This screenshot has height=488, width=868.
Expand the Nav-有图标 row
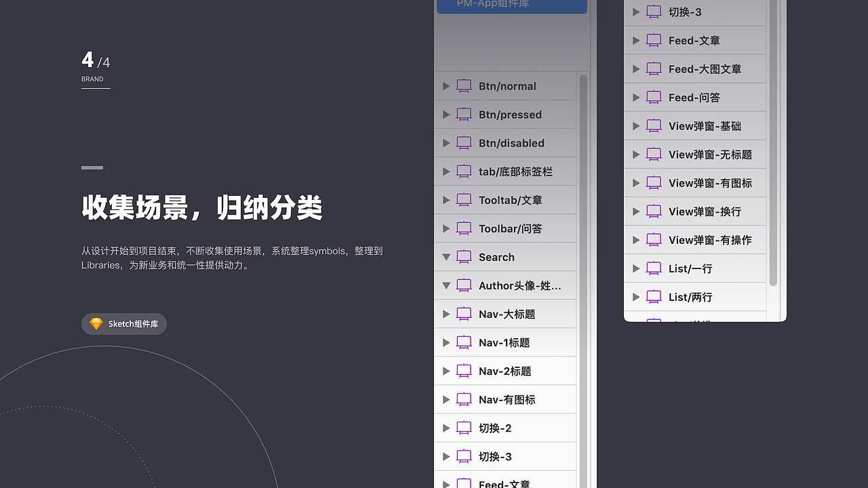click(446, 399)
